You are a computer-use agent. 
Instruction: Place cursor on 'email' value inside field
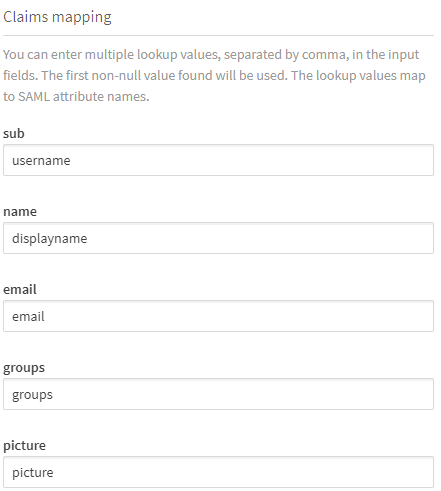[28, 317]
